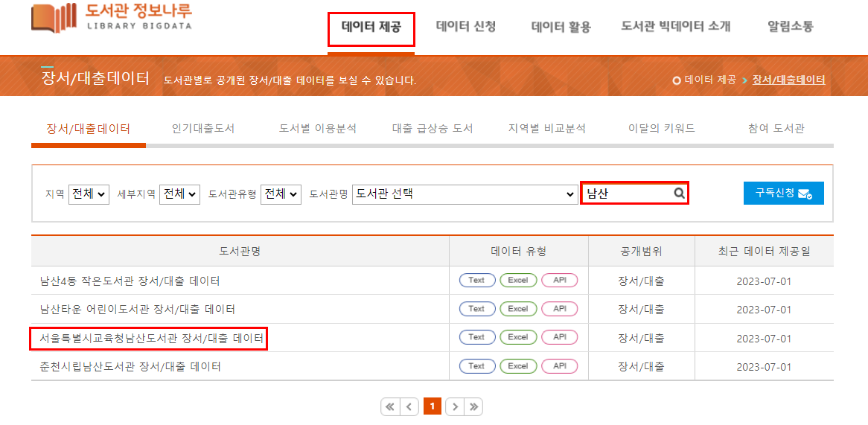Click 최근 데이터 제공일 column header

click(764, 252)
